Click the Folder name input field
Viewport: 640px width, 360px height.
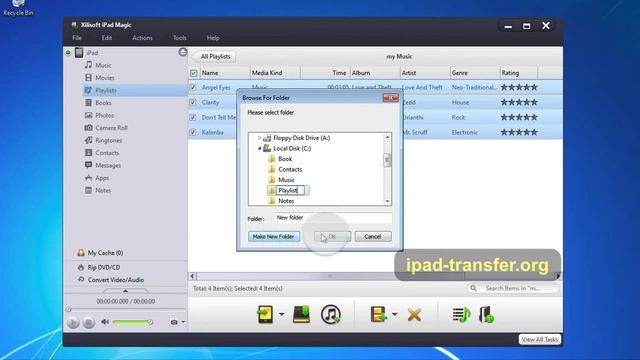[x=333, y=218]
